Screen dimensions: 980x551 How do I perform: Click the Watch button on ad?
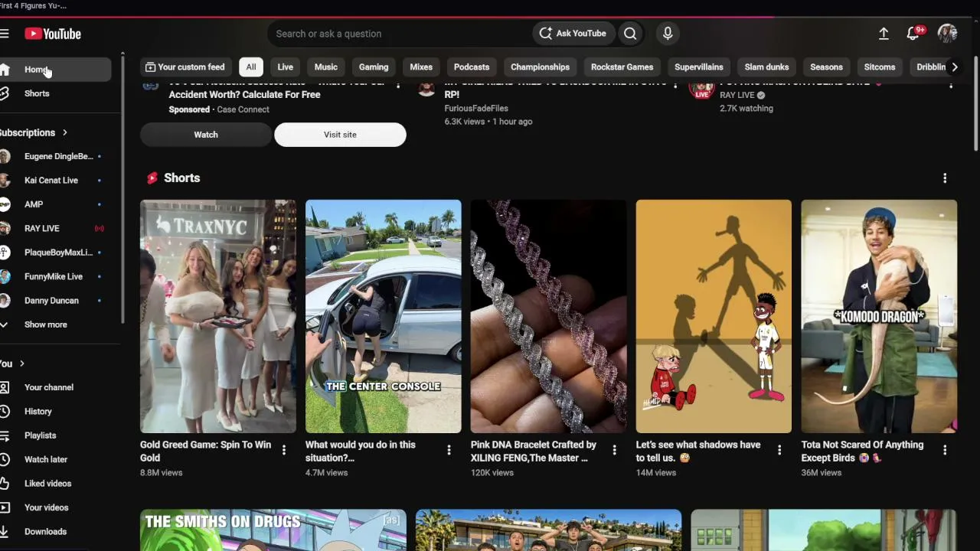point(206,135)
